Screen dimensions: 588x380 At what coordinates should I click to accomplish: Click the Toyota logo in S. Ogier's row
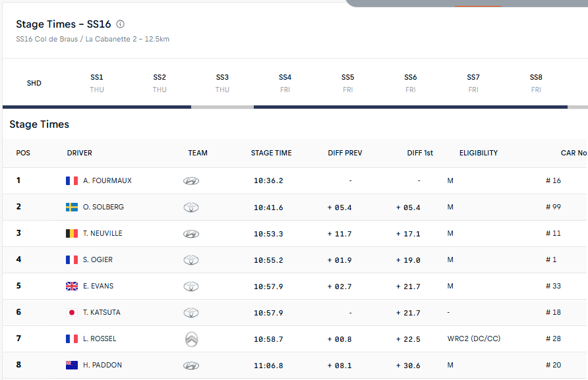click(191, 260)
